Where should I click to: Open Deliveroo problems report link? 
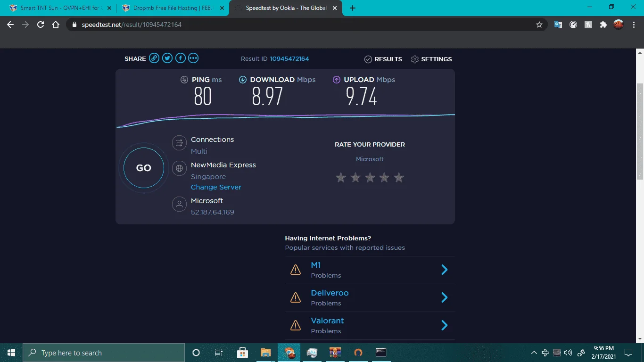tap(330, 293)
